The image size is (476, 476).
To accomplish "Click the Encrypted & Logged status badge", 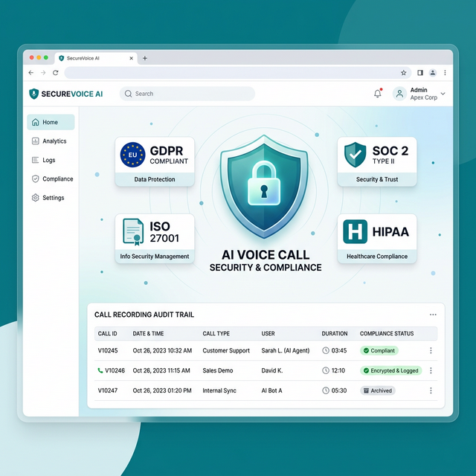I will pos(391,370).
